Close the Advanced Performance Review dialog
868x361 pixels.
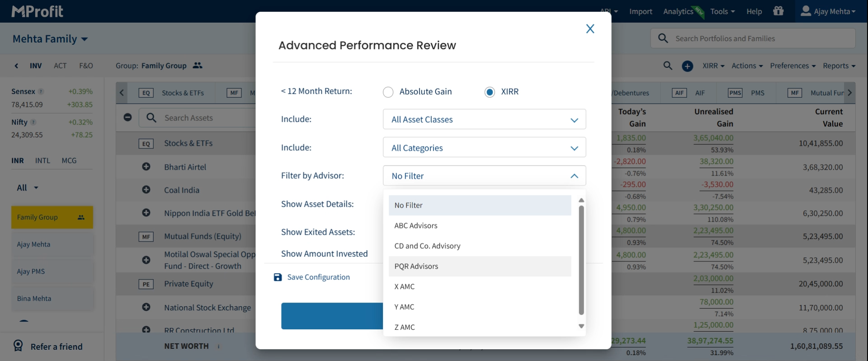click(x=590, y=29)
